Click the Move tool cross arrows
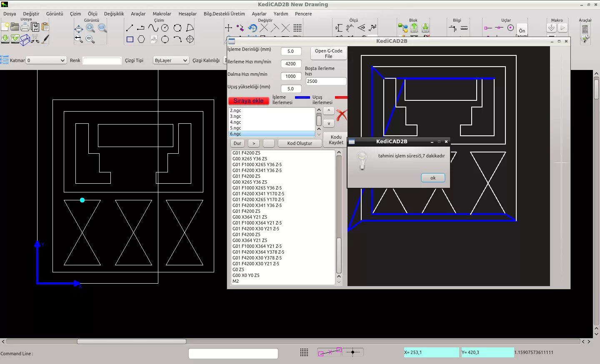 (228, 28)
